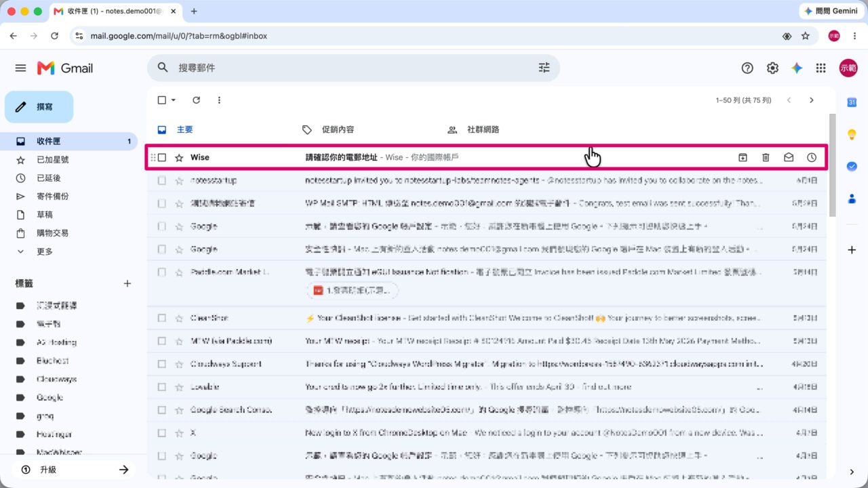Snooze the Wise email
The height and width of the screenshot is (488, 868).
tap(812, 157)
